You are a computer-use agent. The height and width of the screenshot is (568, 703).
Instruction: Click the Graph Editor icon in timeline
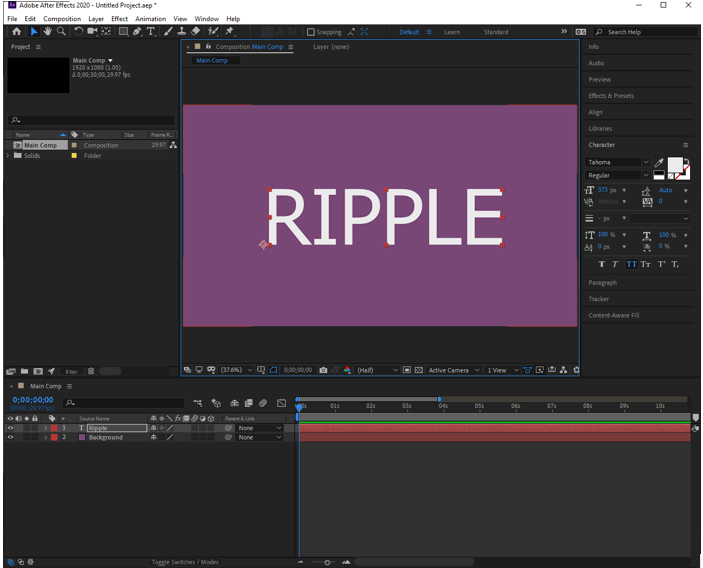pyautogui.click(x=282, y=403)
